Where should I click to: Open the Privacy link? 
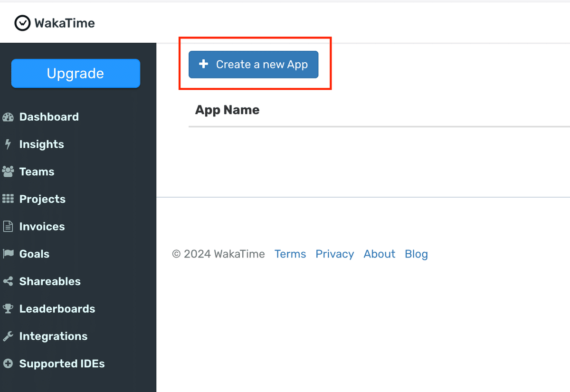pos(334,254)
